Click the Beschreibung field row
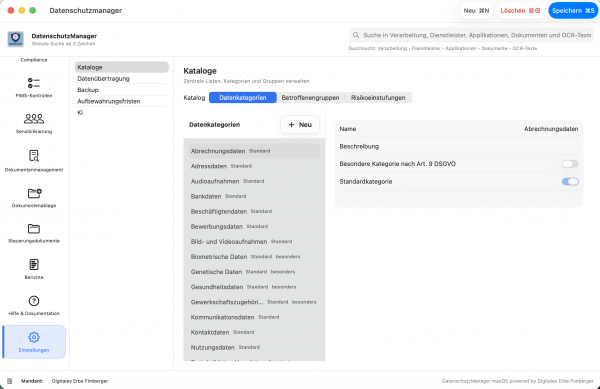This screenshot has height=389, width=600. (459, 146)
